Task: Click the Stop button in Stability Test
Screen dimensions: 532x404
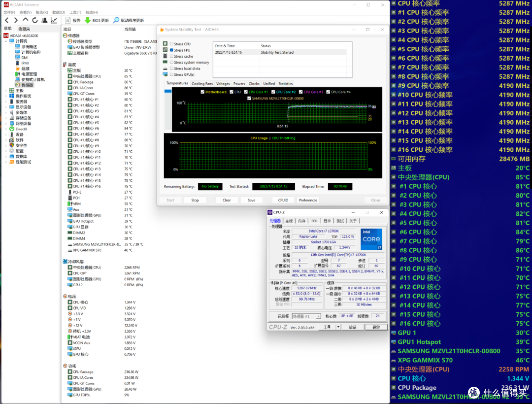Action: [195, 200]
